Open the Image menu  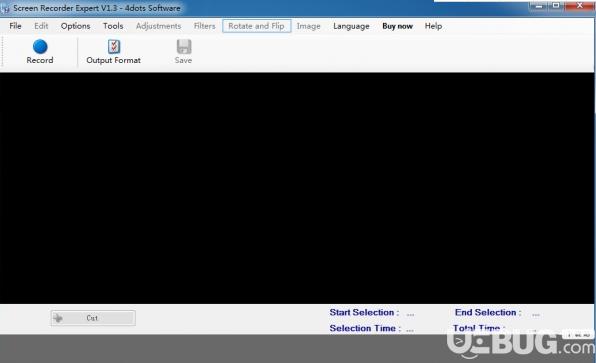[x=308, y=26]
